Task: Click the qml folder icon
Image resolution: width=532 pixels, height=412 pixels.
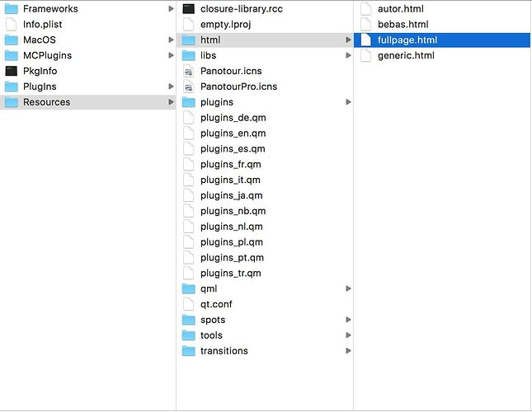Action: 189,288
